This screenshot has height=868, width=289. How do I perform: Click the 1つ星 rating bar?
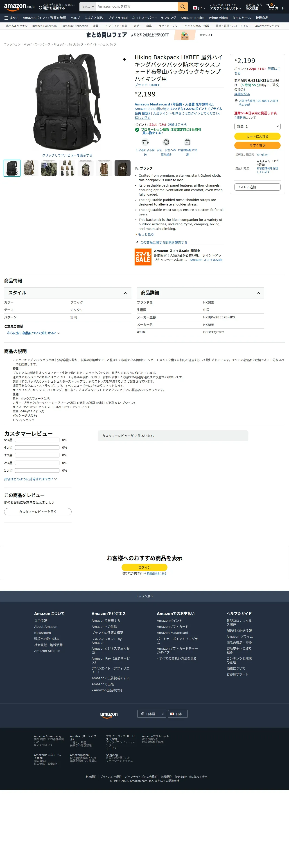coord(37,470)
